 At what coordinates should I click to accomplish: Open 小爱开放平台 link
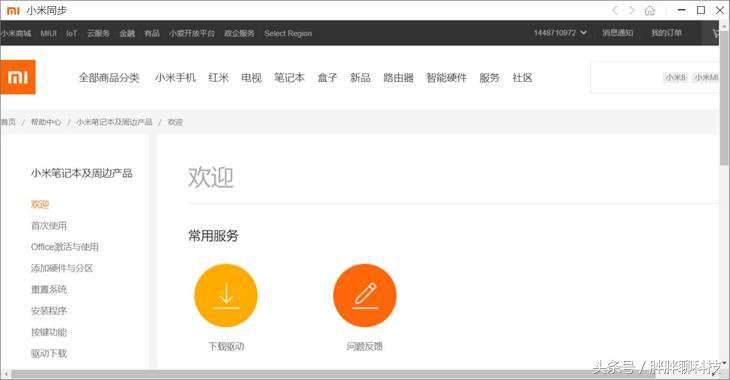click(192, 34)
